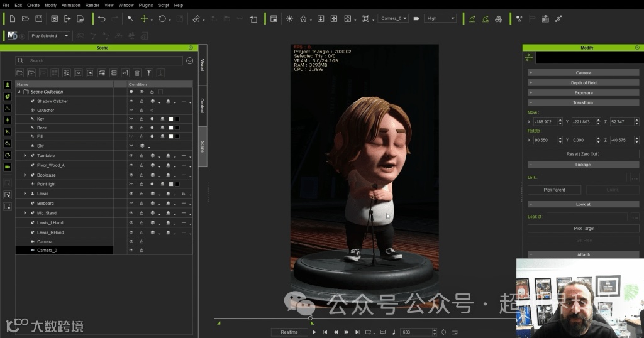644x338 pixels.
Task: Toggle the sun light toolbar icon
Action: pyautogui.click(x=289, y=18)
